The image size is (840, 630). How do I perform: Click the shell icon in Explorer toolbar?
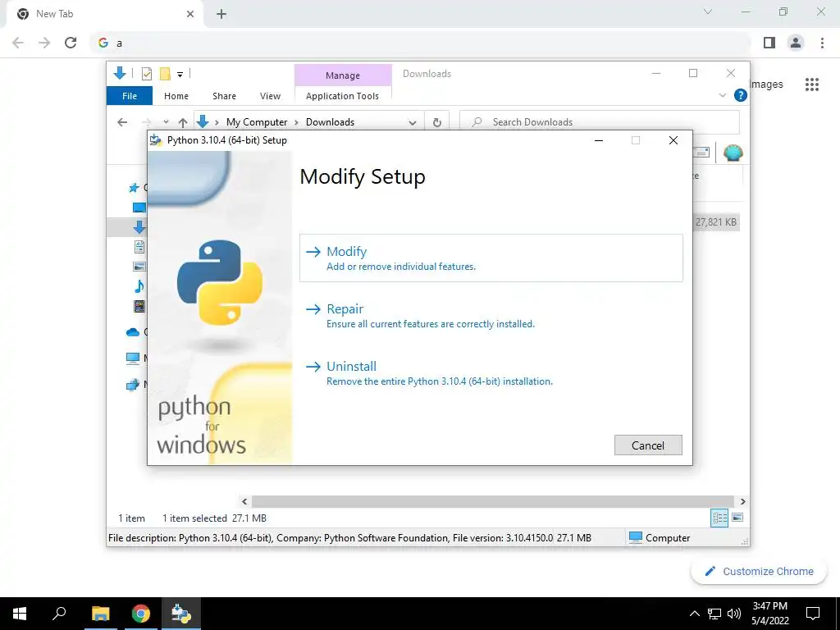pos(733,153)
